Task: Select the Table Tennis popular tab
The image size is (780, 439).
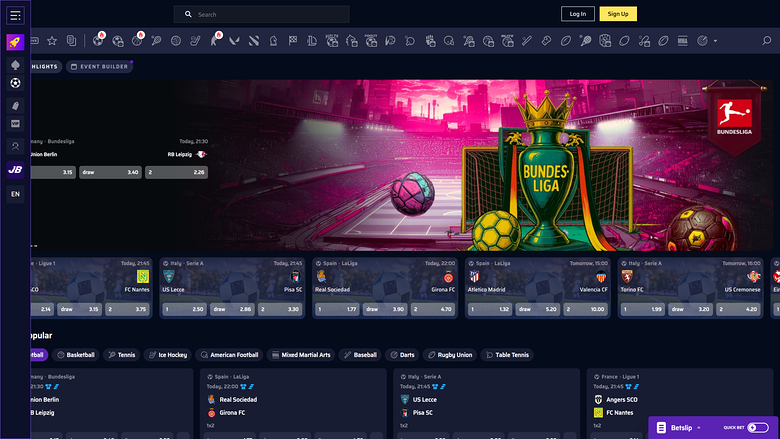Action: click(507, 355)
